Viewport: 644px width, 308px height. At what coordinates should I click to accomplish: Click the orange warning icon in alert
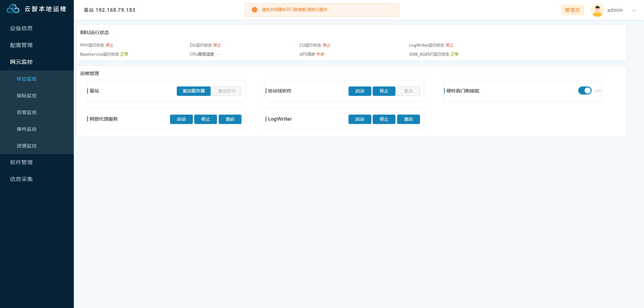(255, 10)
